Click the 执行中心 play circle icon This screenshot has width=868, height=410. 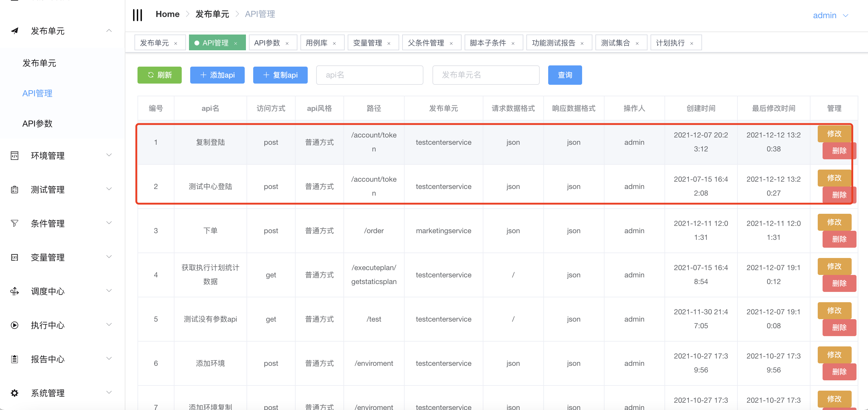coord(15,325)
